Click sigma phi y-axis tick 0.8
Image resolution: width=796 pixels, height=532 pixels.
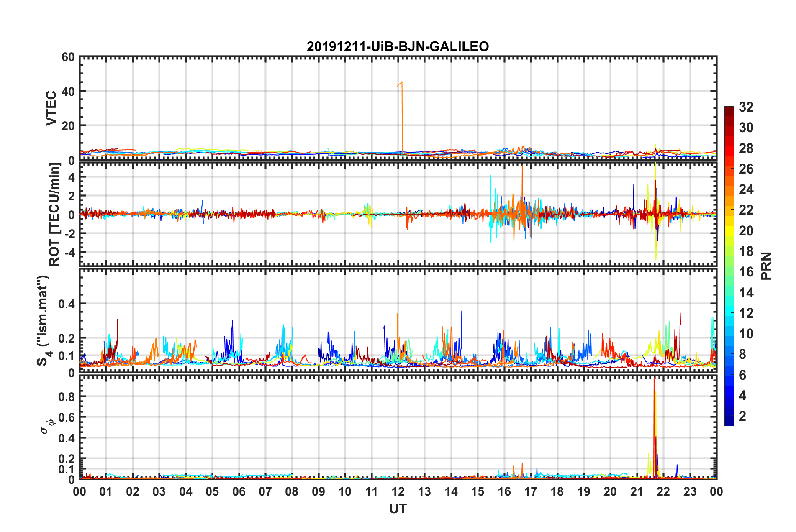click(x=67, y=397)
